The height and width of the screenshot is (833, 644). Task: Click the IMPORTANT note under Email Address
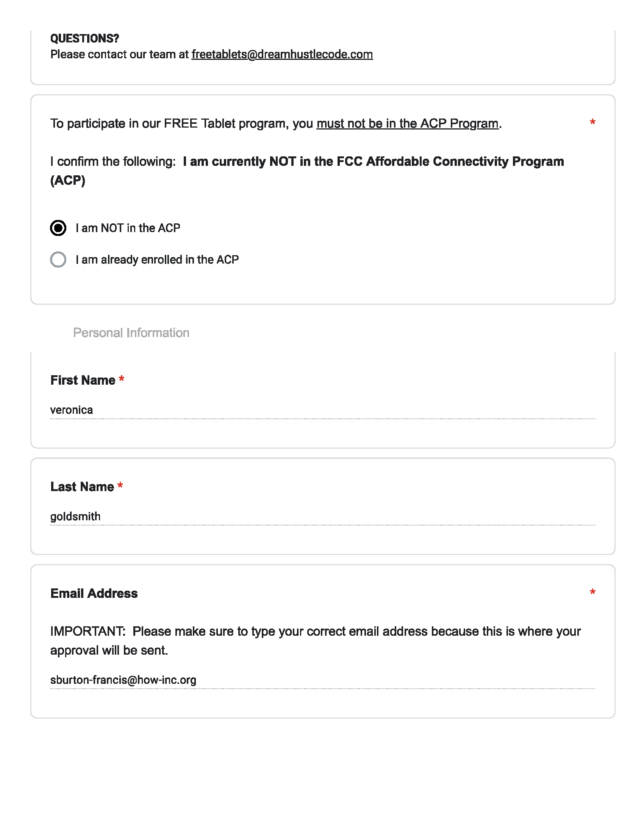[316, 641]
